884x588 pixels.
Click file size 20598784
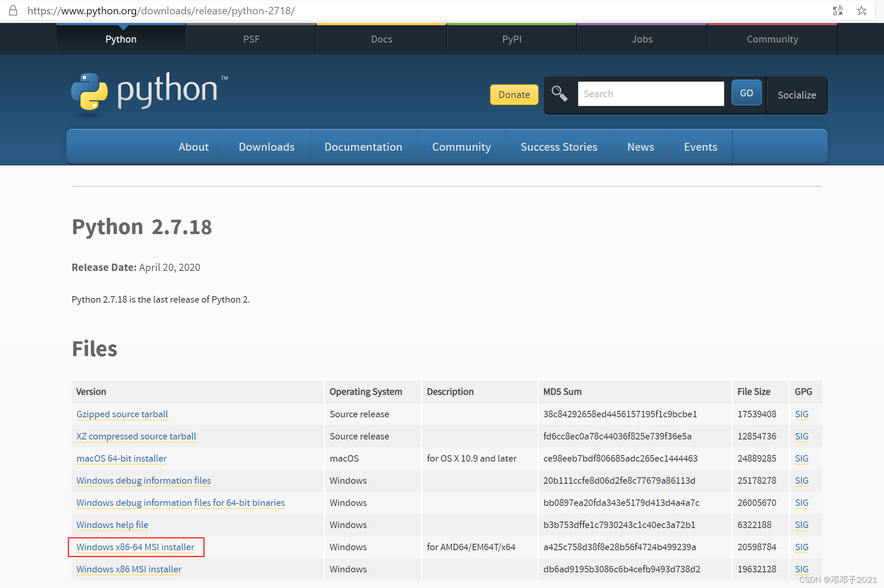point(757,547)
